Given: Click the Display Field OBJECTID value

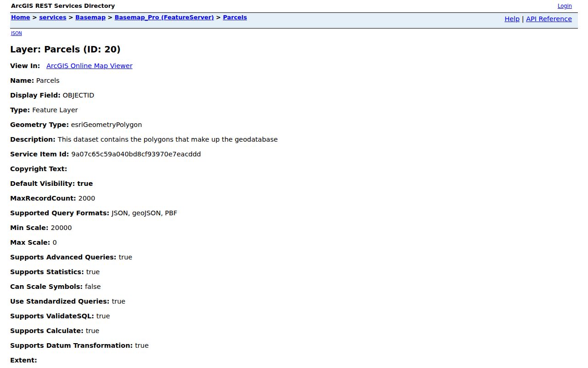Looking at the screenshot, I should click(x=79, y=95).
